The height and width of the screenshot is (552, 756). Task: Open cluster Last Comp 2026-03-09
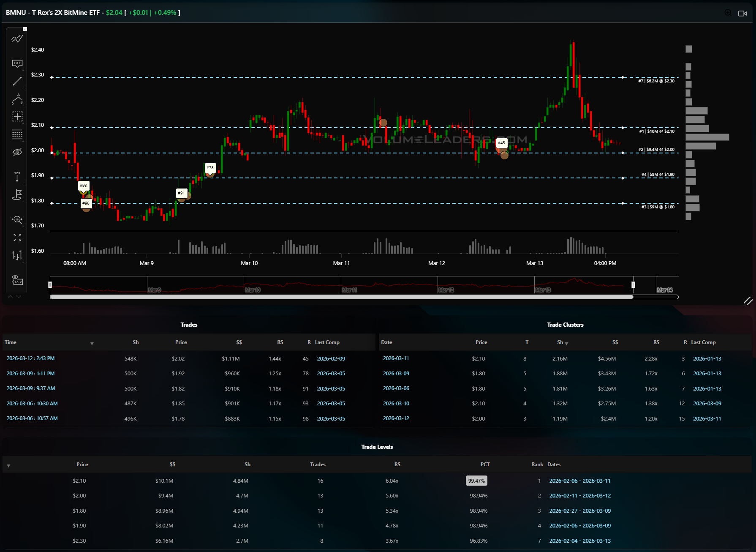point(707,404)
